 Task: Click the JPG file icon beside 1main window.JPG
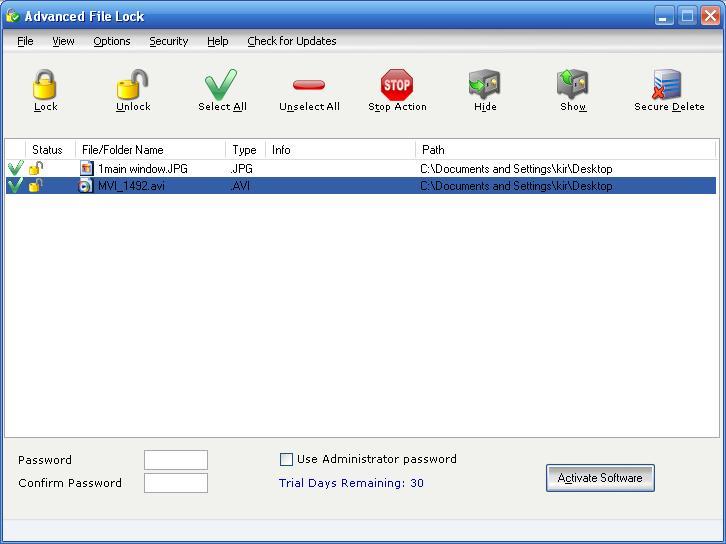[86, 168]
